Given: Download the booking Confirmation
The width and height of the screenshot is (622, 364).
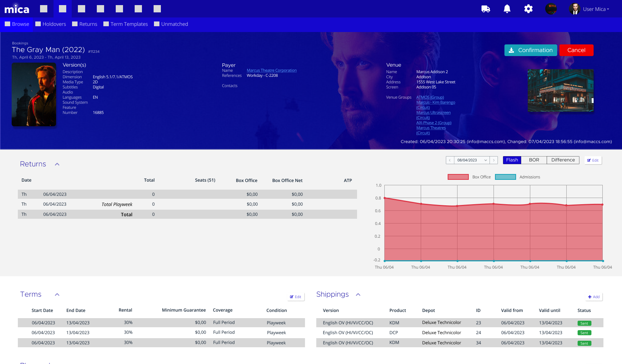Looking at the screenshot, I should click(x=531, y=50).
